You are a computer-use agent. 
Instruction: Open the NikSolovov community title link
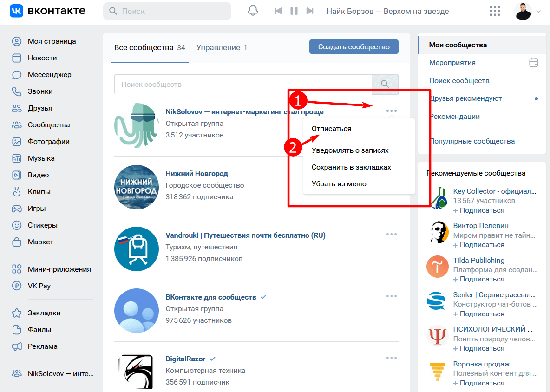244,112
